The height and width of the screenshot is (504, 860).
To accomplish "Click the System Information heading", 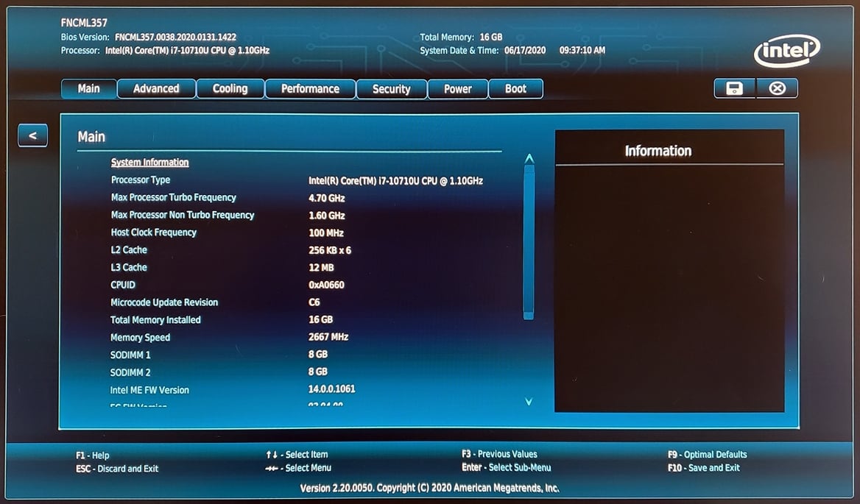I will click(x=149, y=162).
